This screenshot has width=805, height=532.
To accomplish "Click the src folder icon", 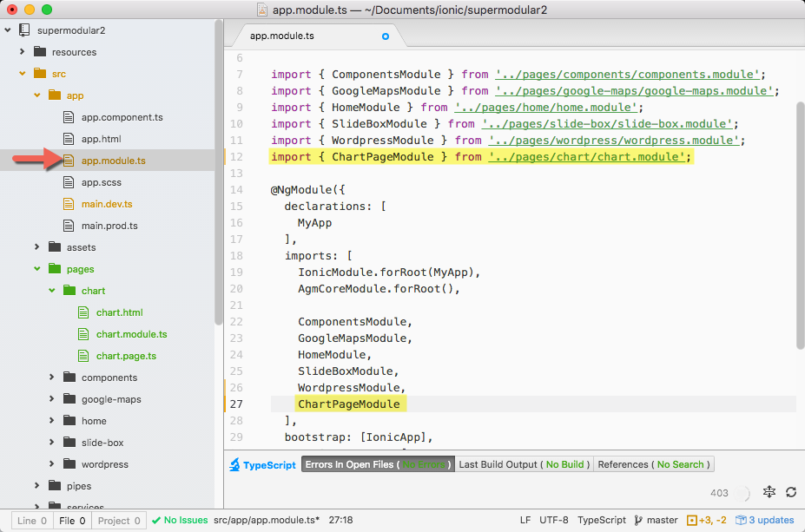I will [40, 73].
